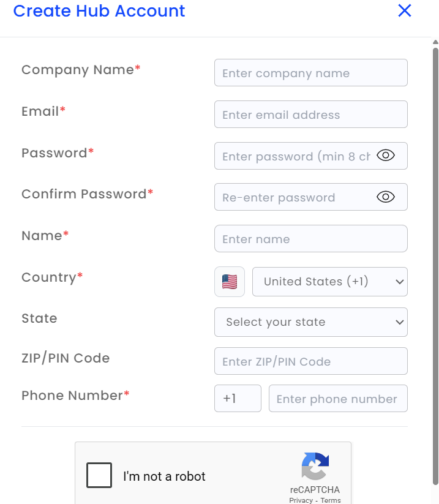Check the I'm not a robot checkbox

(x=99, y=475)
